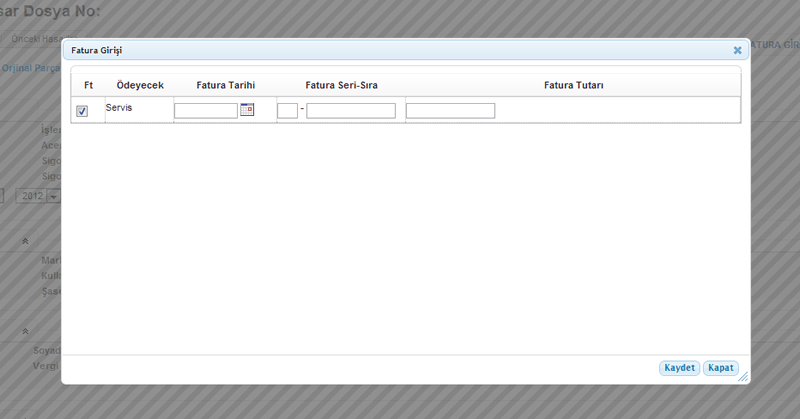Click the Fatura Tarihi date field
This screenshot has width=800, height=419.
tap(205, 111)
